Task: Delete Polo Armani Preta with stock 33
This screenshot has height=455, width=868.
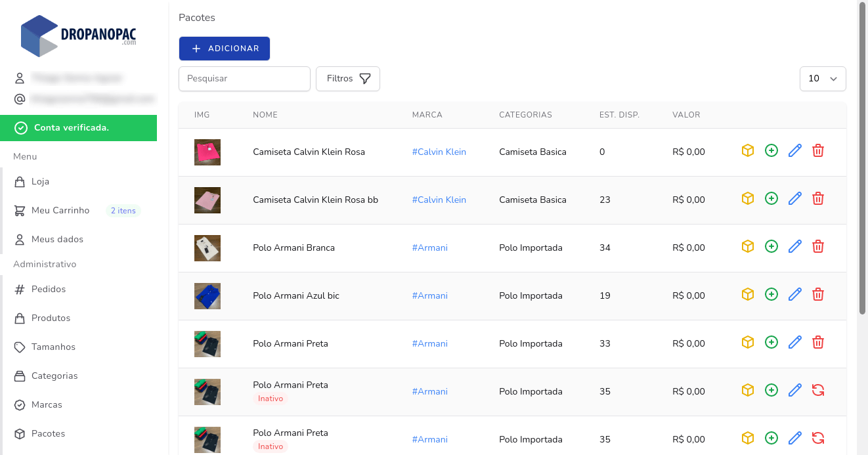Action: (x=818, y=342)
